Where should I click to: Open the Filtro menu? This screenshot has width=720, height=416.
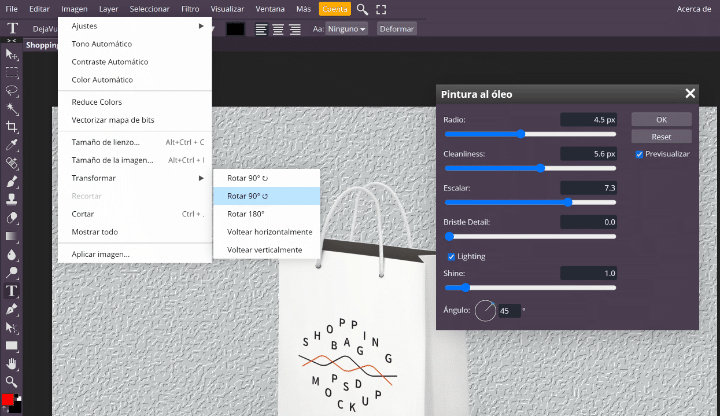pyautogui.click(x=190, y=9)
